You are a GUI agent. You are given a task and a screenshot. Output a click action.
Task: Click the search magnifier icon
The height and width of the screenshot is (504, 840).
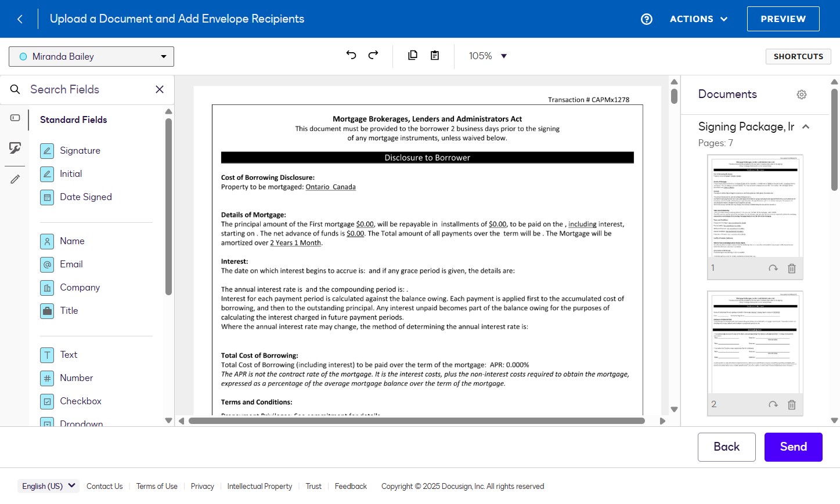(15, 89)
